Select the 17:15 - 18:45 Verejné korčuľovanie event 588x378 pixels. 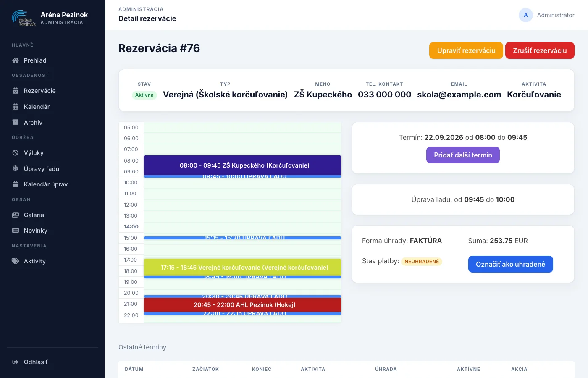click(x=242, y=267)
